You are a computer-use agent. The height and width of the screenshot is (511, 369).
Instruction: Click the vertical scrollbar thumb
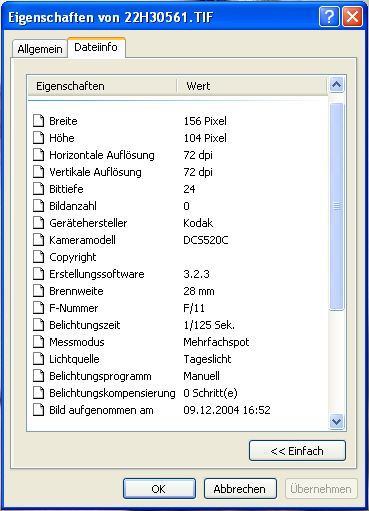click(336, 207)
